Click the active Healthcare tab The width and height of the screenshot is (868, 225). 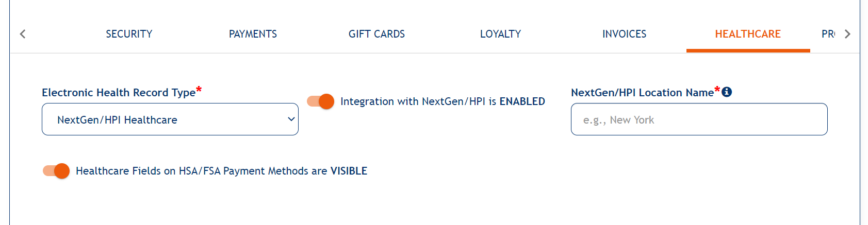(x=748, y=34)
